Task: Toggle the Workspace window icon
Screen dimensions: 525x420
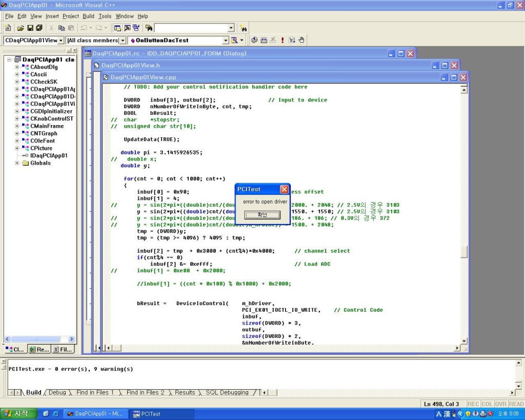Action: click(x=117, y=28)
